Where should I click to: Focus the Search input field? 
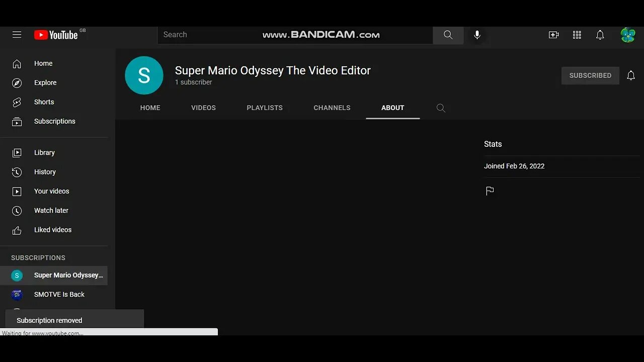[295, 35]
